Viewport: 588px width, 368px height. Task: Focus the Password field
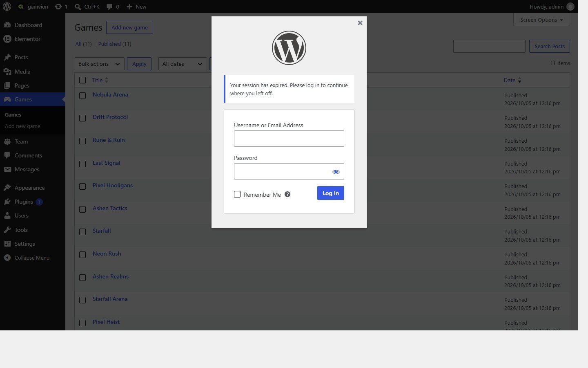pos(289,171)
